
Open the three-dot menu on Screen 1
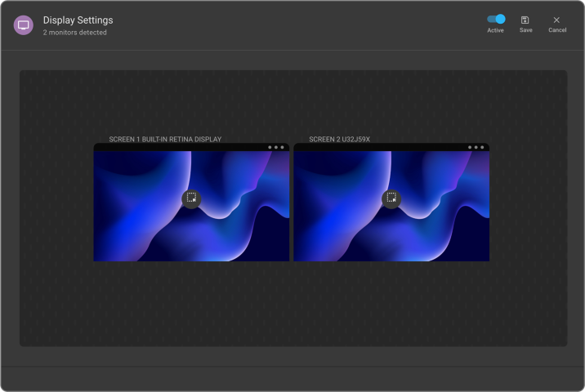point(275,147)
